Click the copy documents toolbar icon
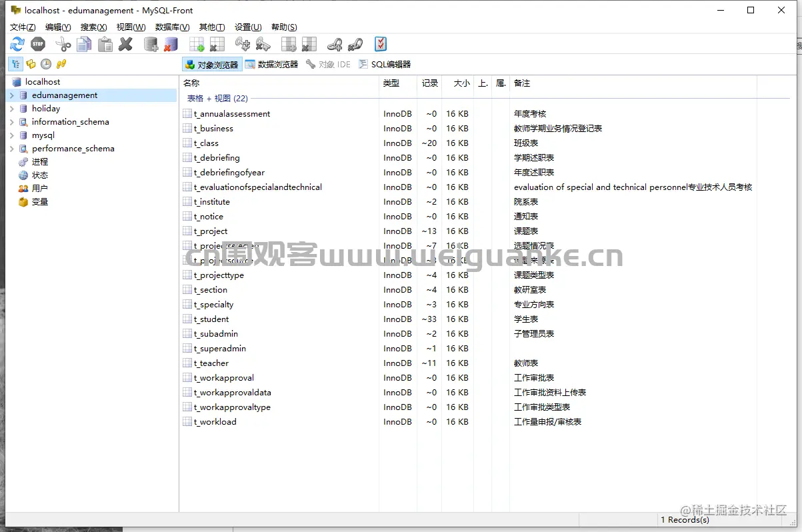Viewport: 802px width, 532px height. click(x=84, y=45)
